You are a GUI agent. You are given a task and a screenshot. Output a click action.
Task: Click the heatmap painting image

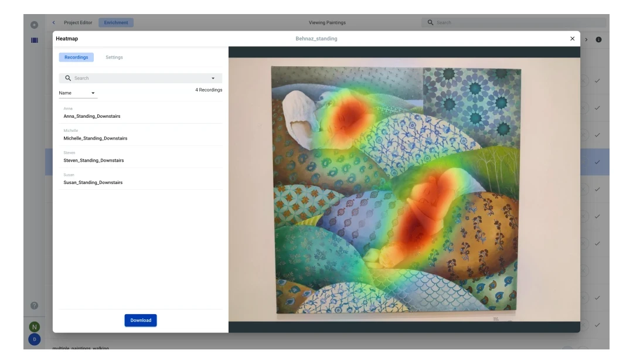pyautogui.click(x=404, y=189)
